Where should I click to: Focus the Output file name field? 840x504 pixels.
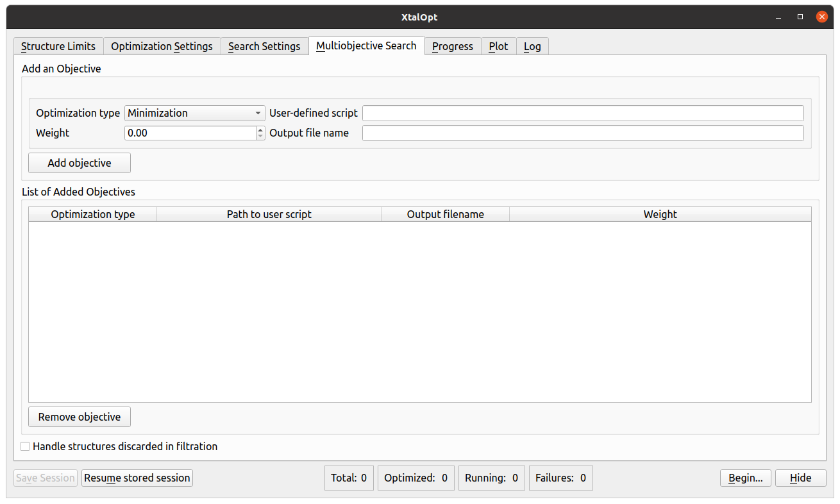[x=583, y=133]
